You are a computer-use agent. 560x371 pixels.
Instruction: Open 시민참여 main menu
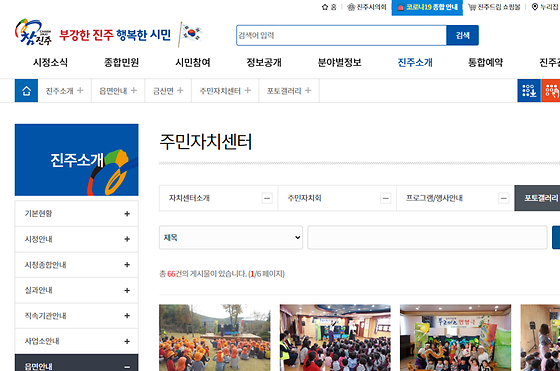click(x=193, y=62)
